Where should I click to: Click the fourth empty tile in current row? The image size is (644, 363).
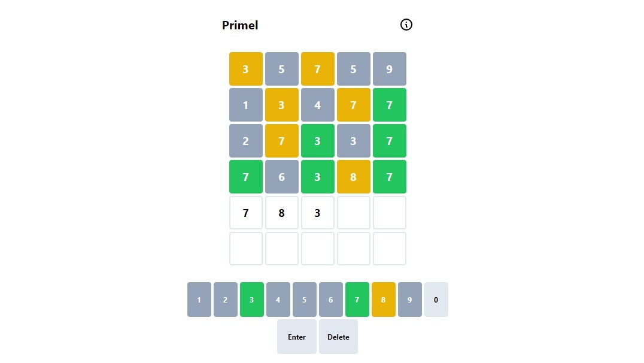[x=354, y=213]
